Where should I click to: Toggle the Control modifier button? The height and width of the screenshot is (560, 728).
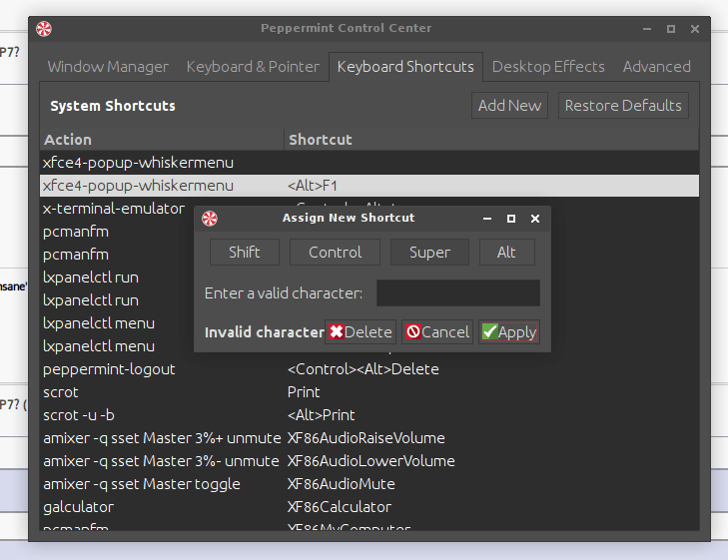pyautogui.click(x=335, y=252)
